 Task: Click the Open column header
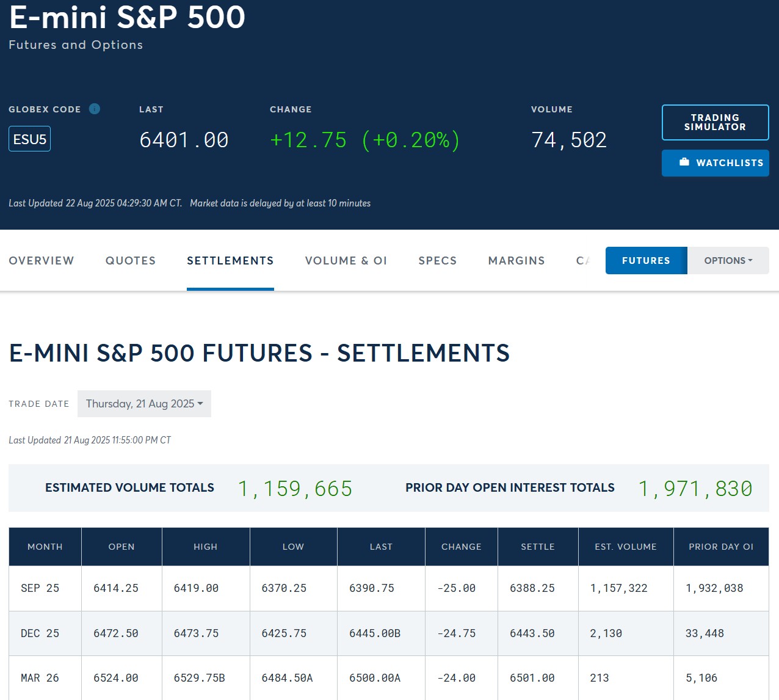click(x=121, y=547)
